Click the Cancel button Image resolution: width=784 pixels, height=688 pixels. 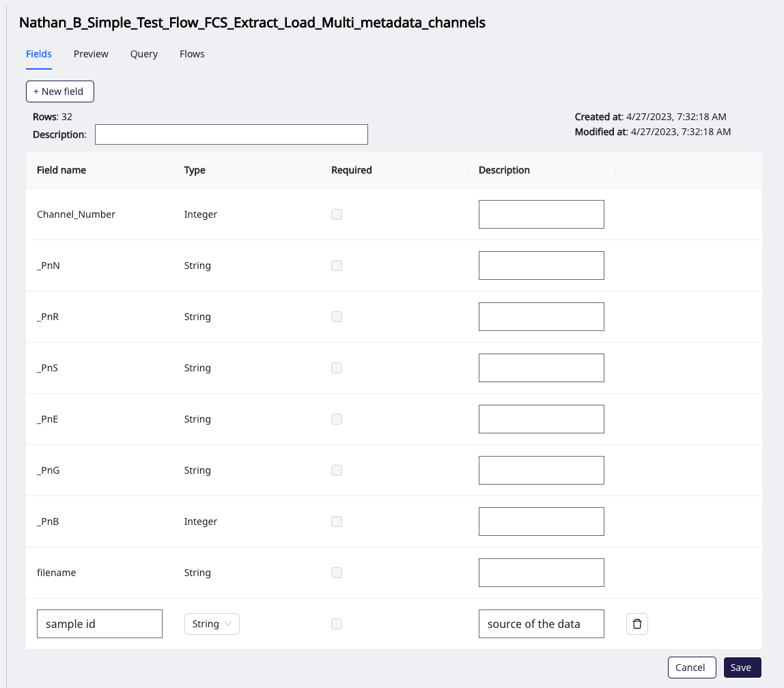coord(692,668)
